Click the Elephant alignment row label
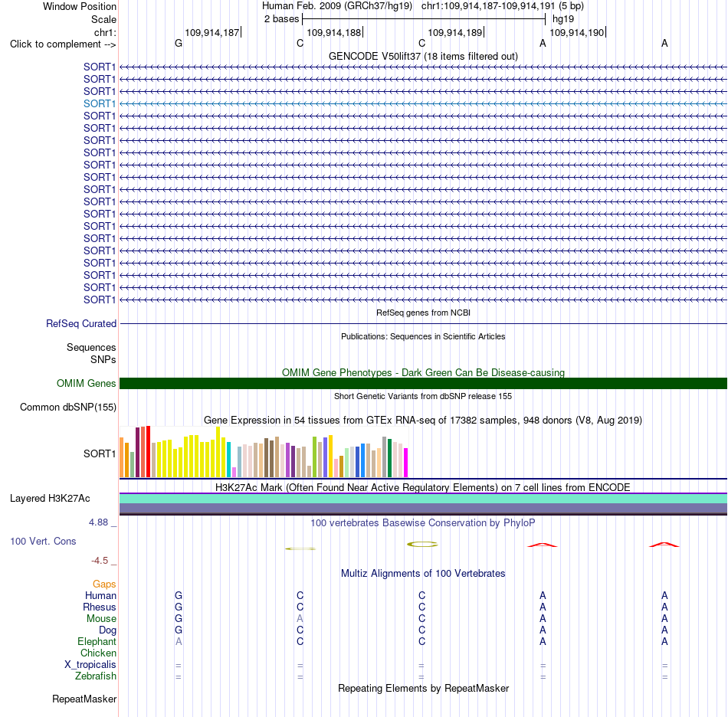The image size is (728, 717). click(97, 641)
